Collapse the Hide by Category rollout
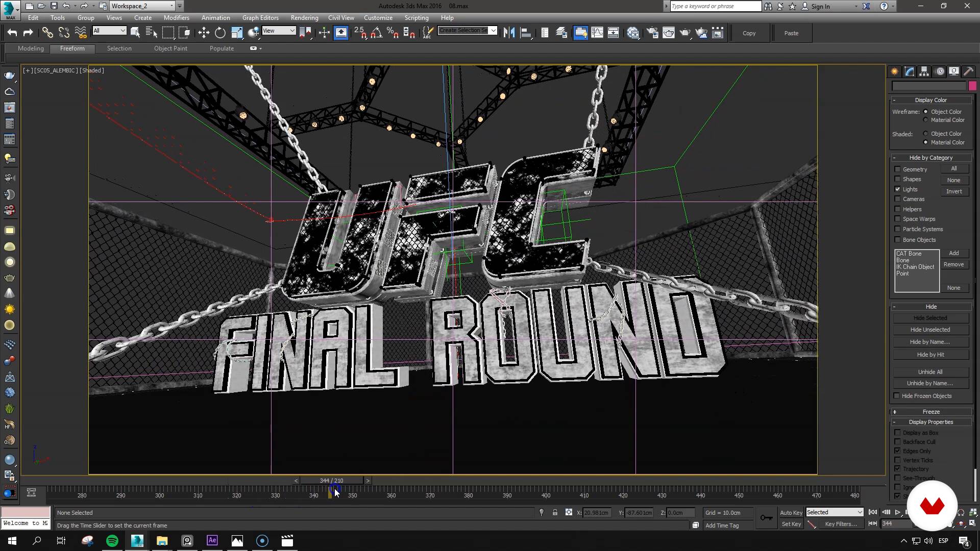This screenshot has width=980, height=551. 930,158
